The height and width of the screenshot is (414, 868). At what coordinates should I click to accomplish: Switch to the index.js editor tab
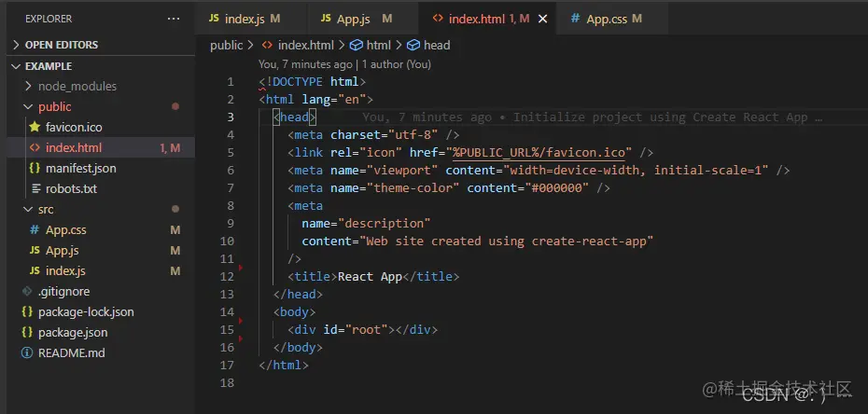point(251,19)
